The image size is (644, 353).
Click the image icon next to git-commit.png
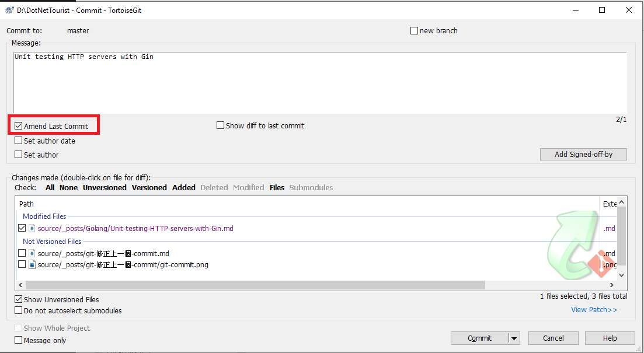(31, 264)
